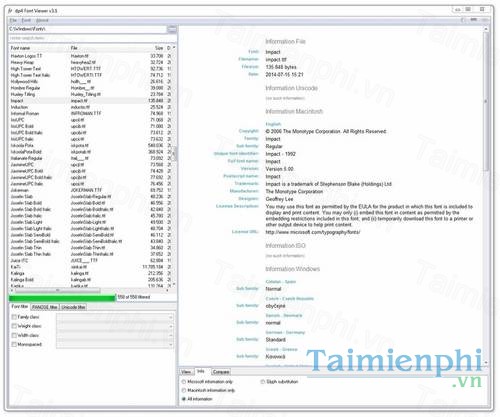This screenshot has width=500, height=417.
Task: Select the Impact font row
Action: click(x=90, y=101)
